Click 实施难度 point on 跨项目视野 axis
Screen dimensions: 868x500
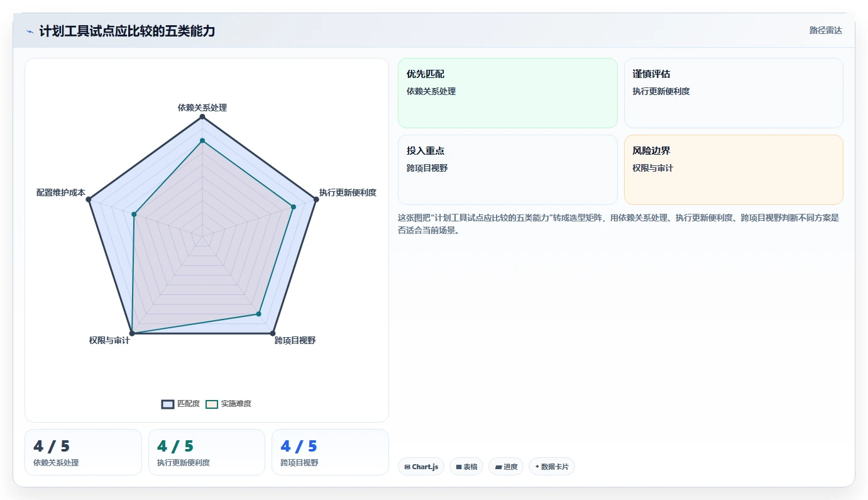click(258, 313)
